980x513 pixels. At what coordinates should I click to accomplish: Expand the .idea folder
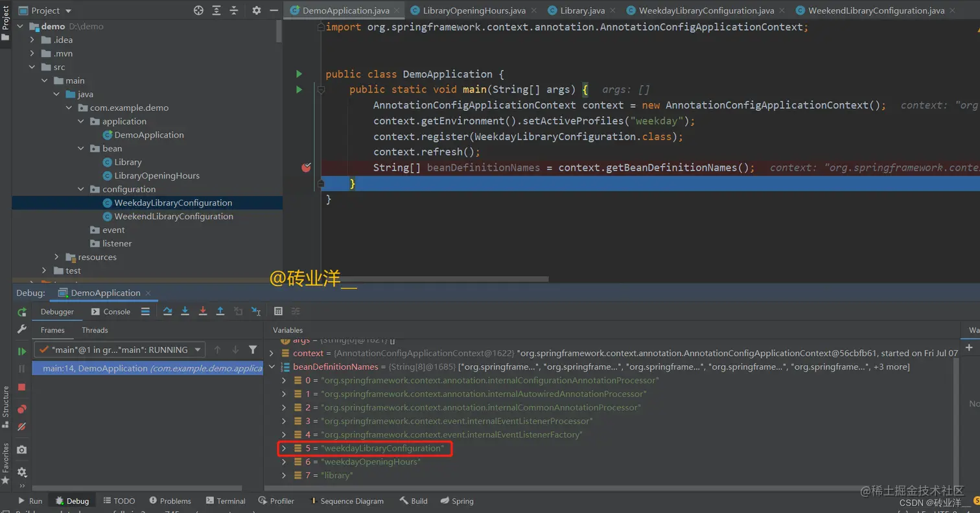coord(32,40)
